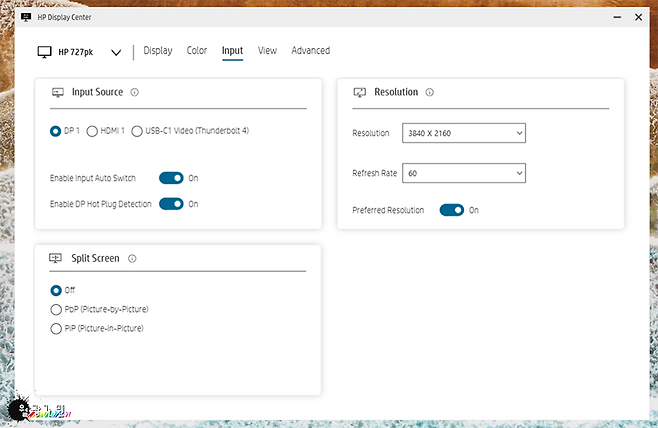
Task: Open the Advanced tab
Action: click(x=311, y=51)
